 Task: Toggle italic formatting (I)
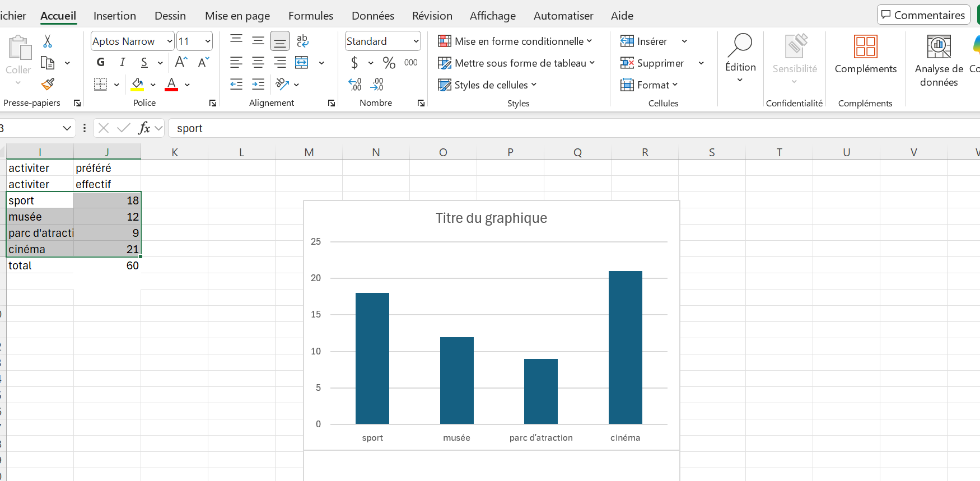[122, 62]
